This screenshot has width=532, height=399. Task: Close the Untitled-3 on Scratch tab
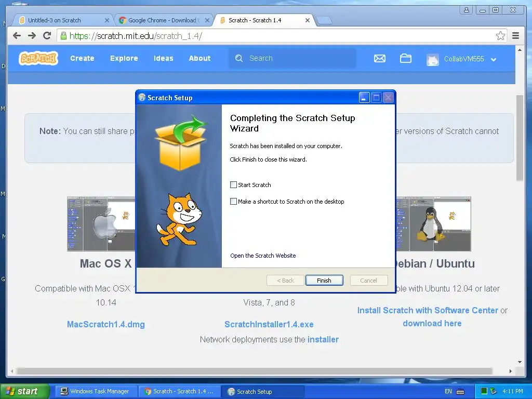tap(107, 20)
